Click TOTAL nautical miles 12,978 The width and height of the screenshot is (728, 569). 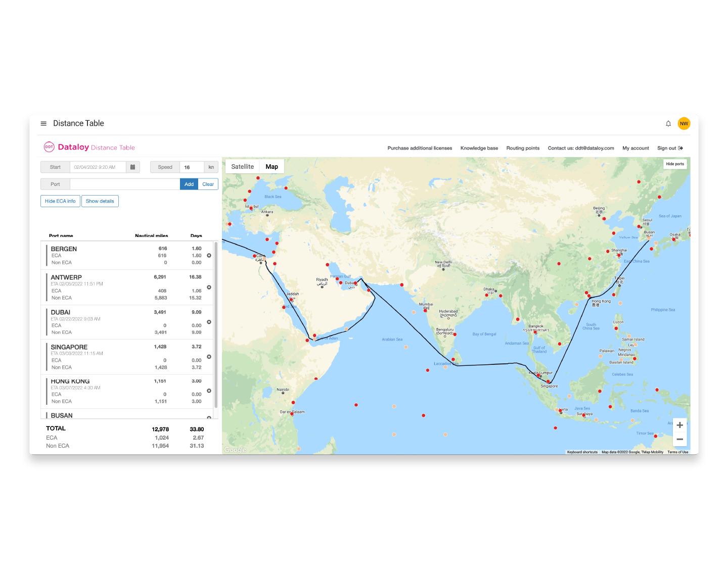[x=160, y=429]
